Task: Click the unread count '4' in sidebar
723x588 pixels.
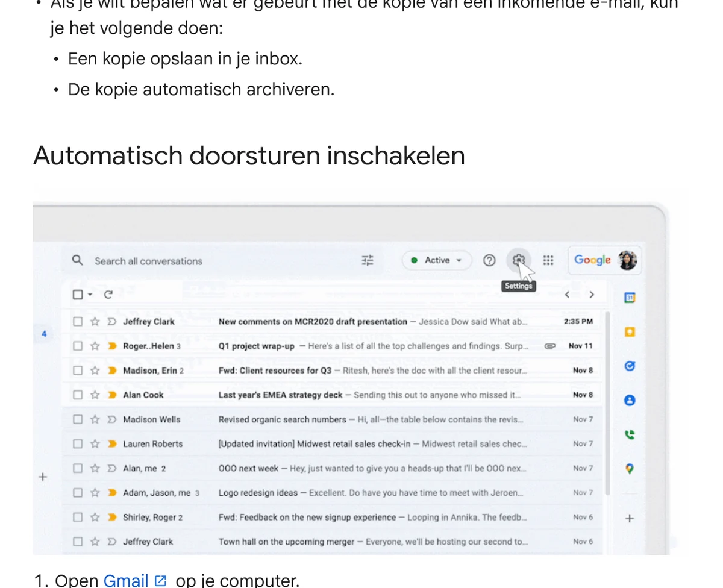Action: (x=44, y=334)
